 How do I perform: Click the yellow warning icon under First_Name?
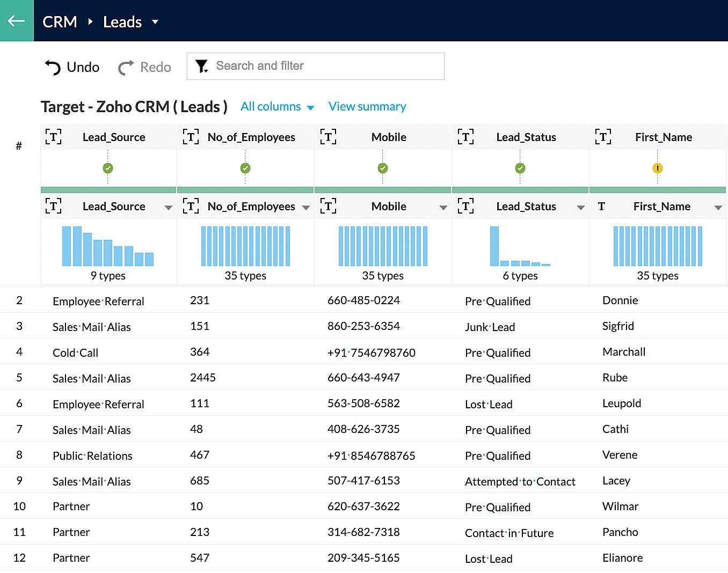tap(657, 168)
